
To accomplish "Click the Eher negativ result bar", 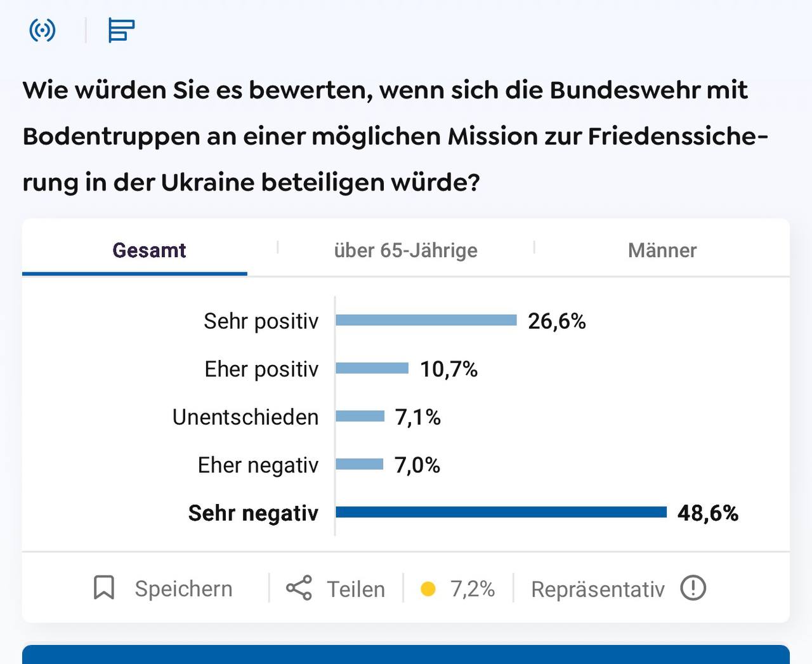I will coord(360,464).
